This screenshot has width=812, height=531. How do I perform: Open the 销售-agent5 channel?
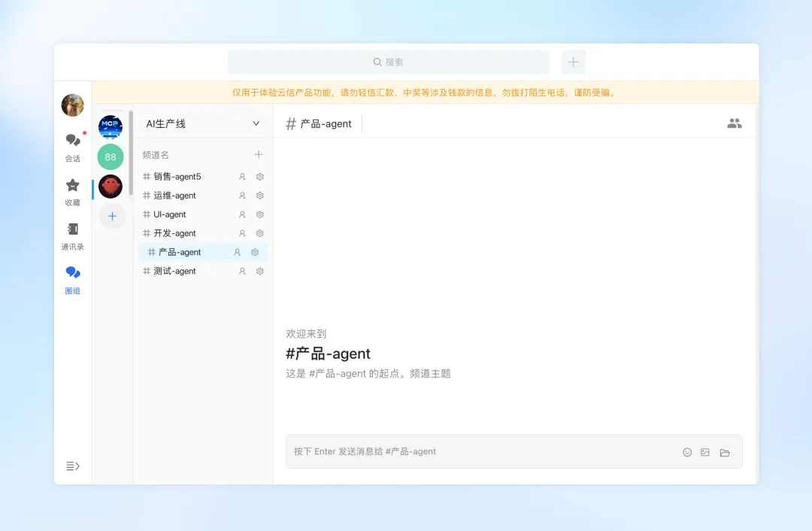pyautogui.click(x=177, y=177)
